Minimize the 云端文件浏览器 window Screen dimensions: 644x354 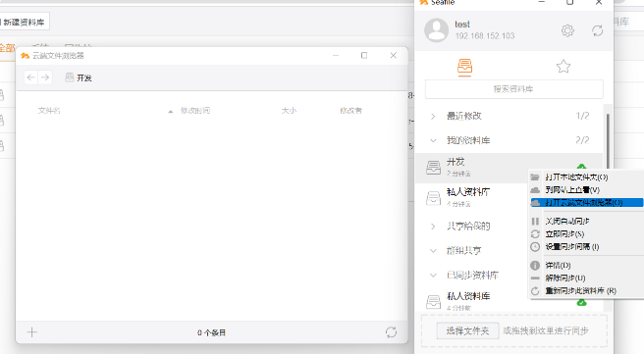tap(336, 55)
